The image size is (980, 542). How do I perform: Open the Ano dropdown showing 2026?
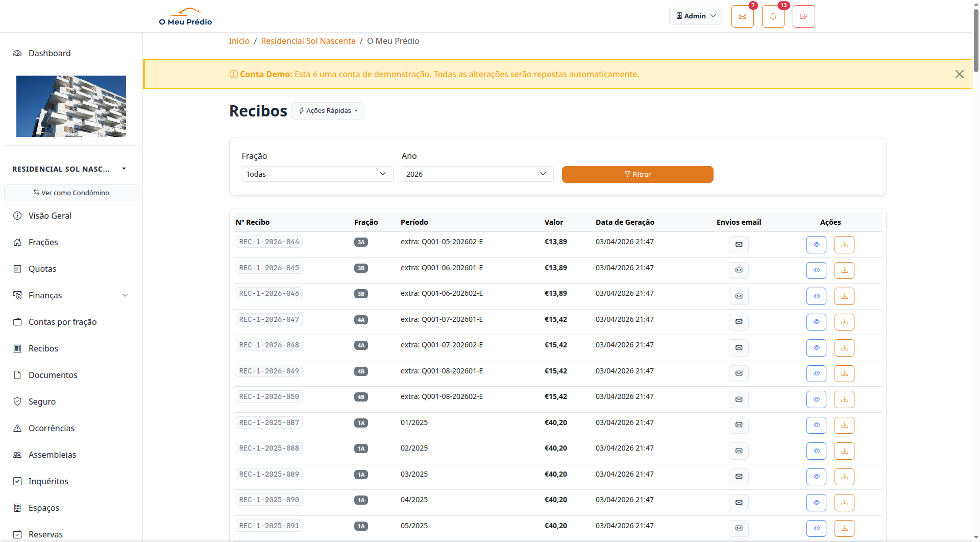click(477, 174)
